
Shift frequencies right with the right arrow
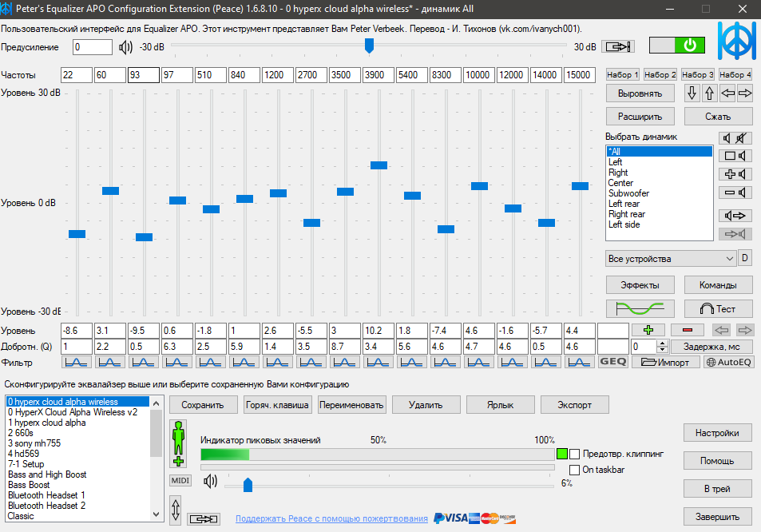coord(745,93)
